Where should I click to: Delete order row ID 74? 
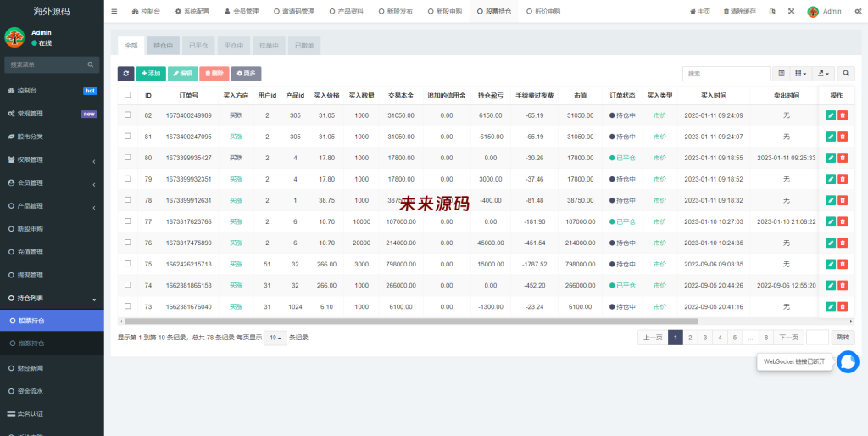[x=843, y=285]
